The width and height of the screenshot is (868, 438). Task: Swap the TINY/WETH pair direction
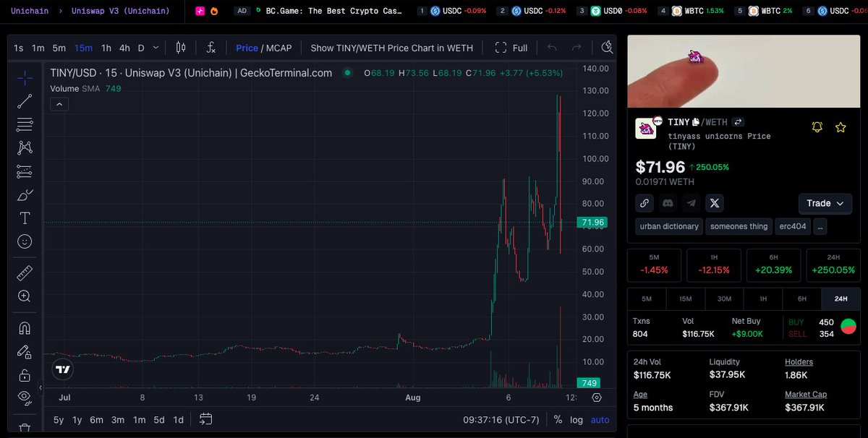[x=739, y=122]
